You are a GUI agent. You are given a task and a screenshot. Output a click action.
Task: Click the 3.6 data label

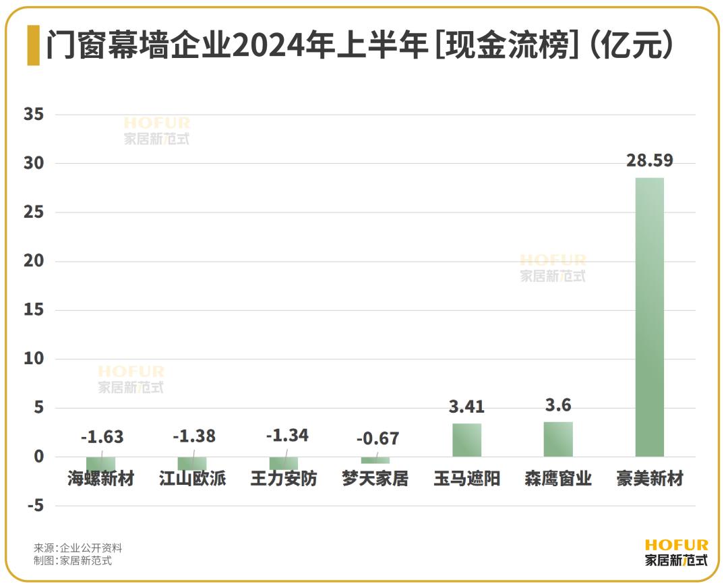click(558, 405)
